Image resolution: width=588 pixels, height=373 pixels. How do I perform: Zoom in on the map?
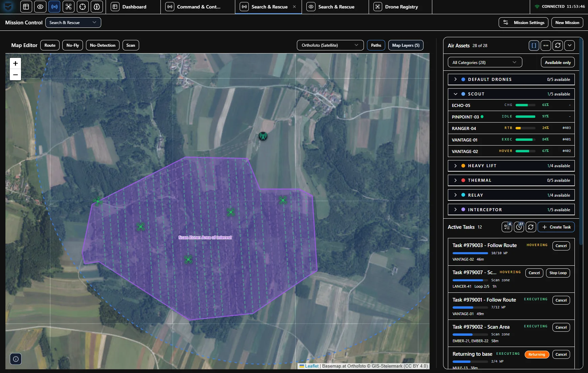(16, 63)
